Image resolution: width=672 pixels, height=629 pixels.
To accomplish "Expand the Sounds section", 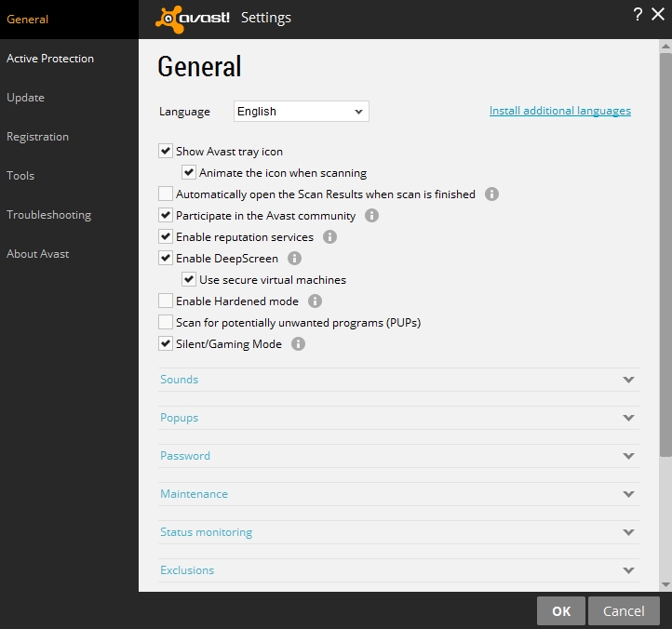I will tap(398, 380).
